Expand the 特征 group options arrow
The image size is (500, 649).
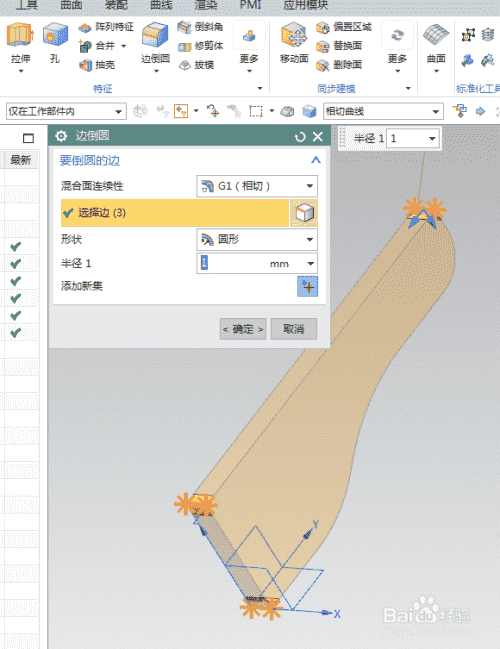pyautogui.click(x=260, y=88)
